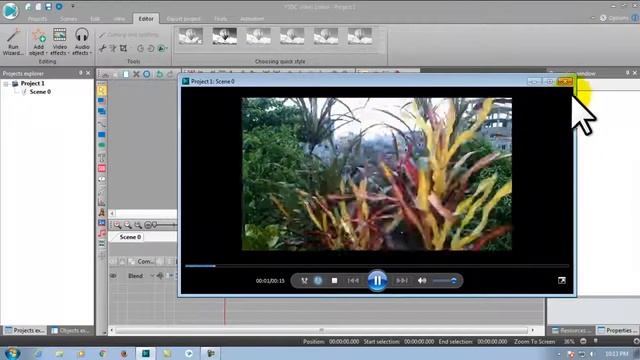Screen dimensions: 640x360
Task: Select the animation figure tool
Action: pos(102,212)
